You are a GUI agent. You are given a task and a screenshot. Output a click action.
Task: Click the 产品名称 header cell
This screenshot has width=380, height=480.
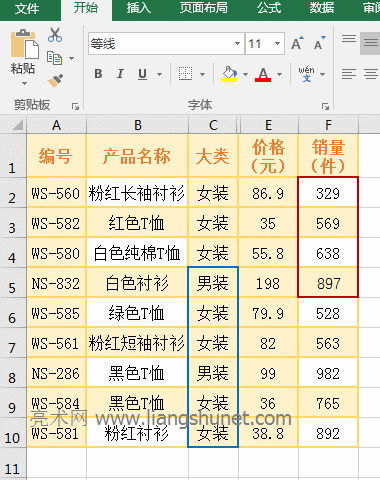(x=137, y=156)
